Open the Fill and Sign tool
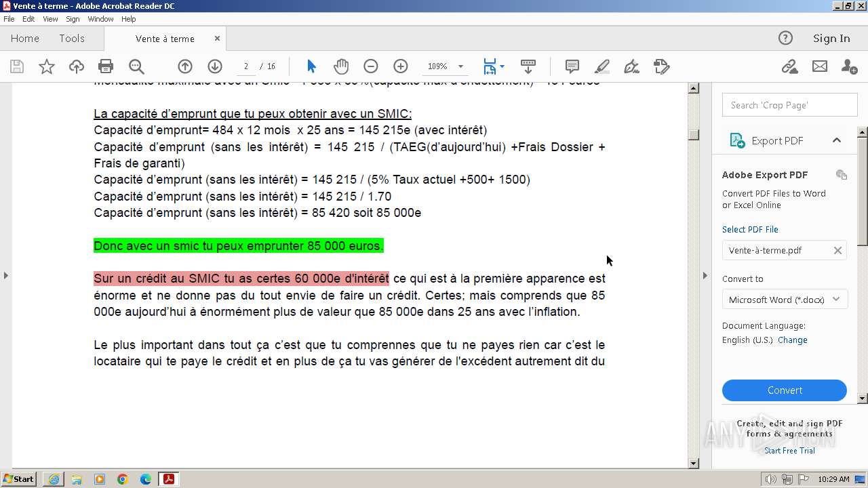The width and height of the screenshot is (868, 488). 631,66
